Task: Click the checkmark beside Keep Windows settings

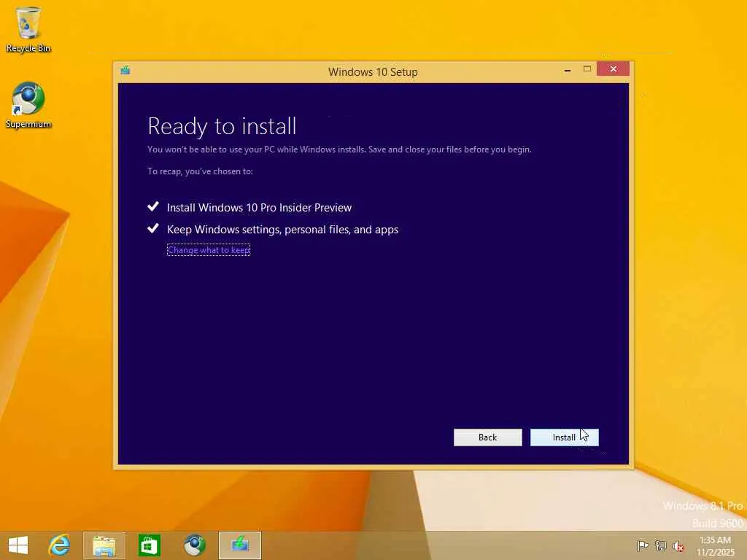Action: point(153,228)
